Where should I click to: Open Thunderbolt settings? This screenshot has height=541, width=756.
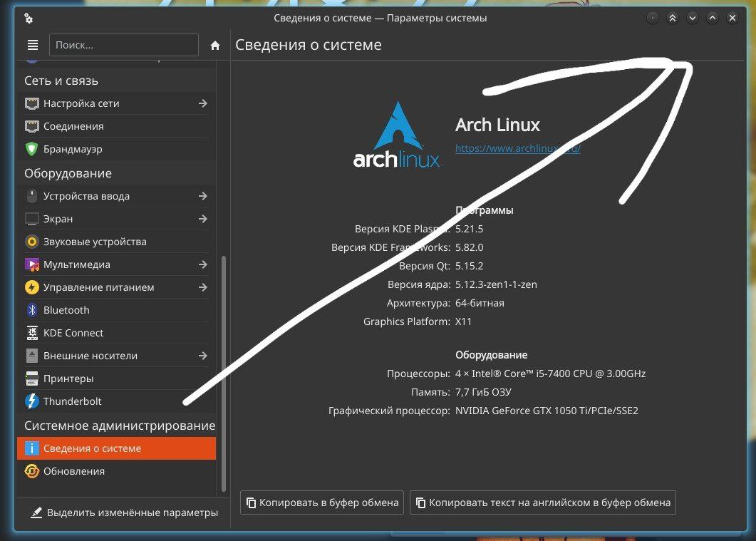(117, 401)
